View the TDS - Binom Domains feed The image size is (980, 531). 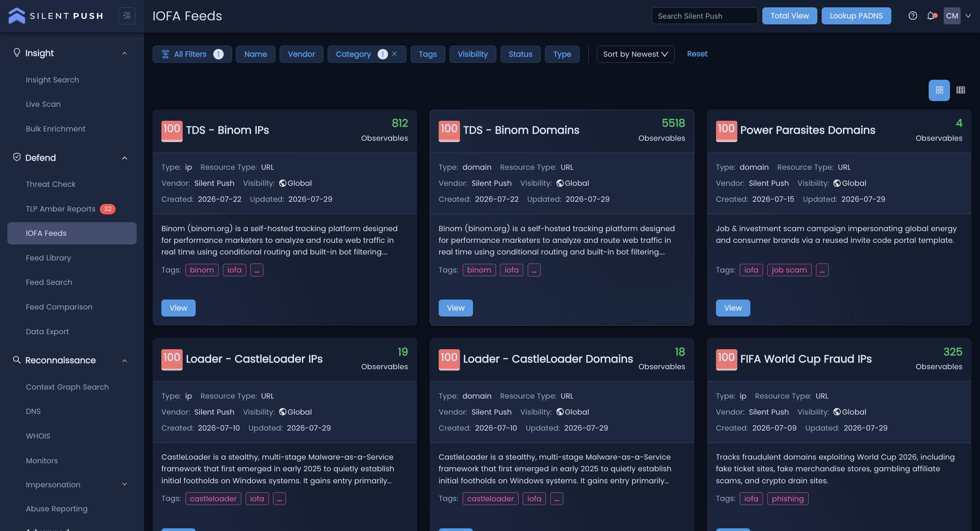[x=455, y=308]
